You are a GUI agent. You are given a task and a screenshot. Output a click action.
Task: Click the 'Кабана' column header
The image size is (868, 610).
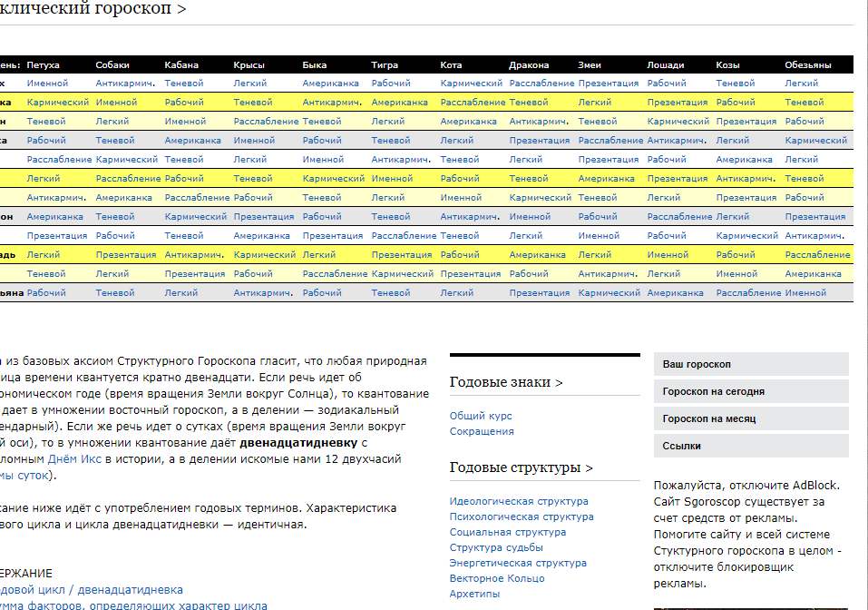click(181, 64)
